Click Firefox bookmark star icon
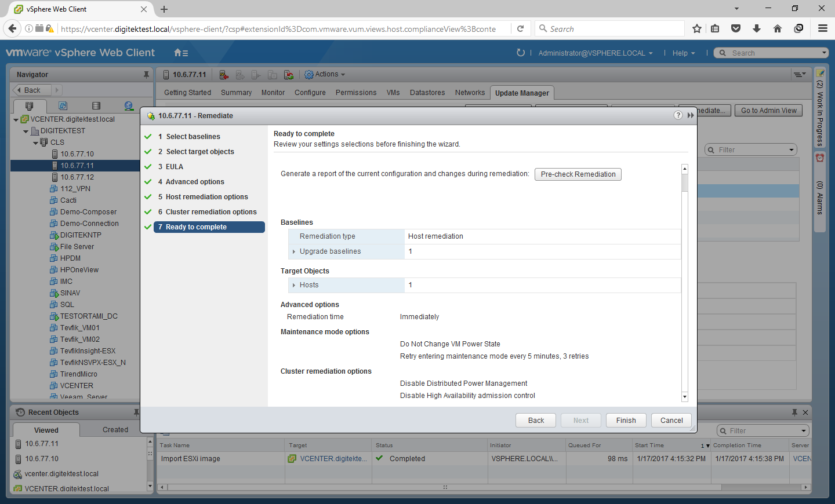This screenshot has height=504, width=835. pos(697,28)
